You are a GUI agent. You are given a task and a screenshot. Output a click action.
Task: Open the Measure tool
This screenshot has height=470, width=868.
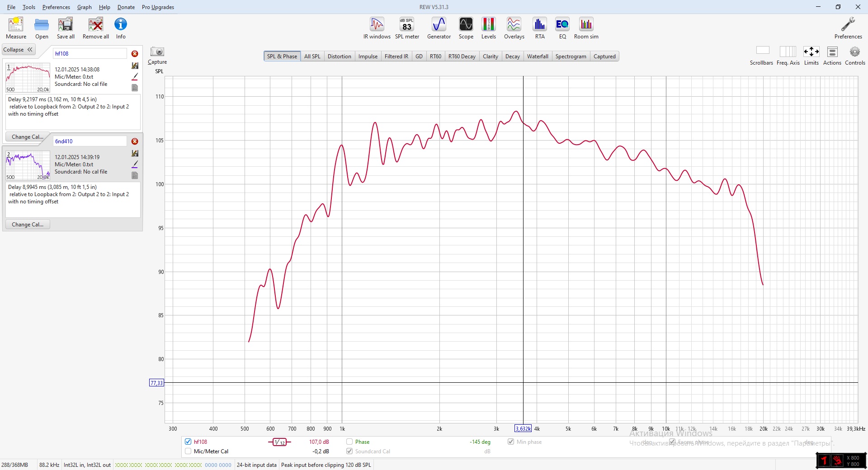click(16, 28)
